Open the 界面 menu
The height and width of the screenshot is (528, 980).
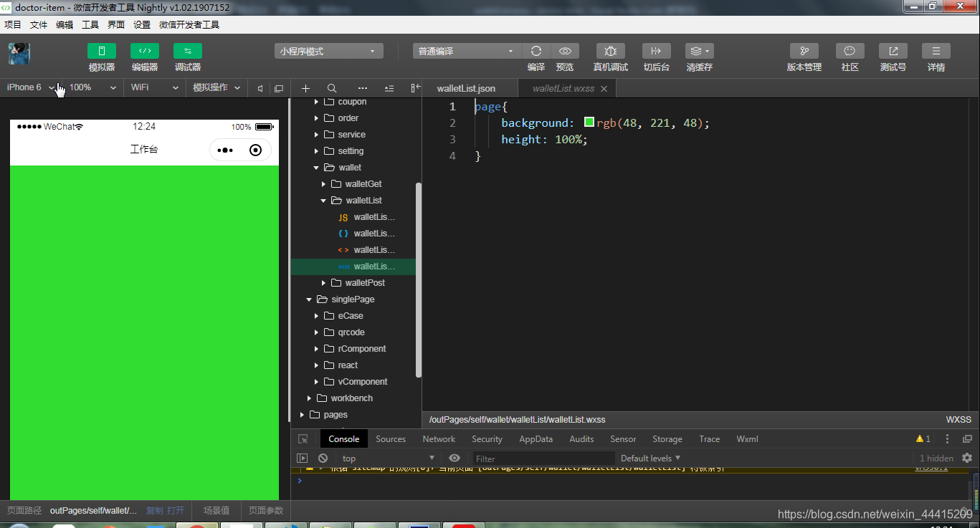pyautogui.click(x=116, y=24)
